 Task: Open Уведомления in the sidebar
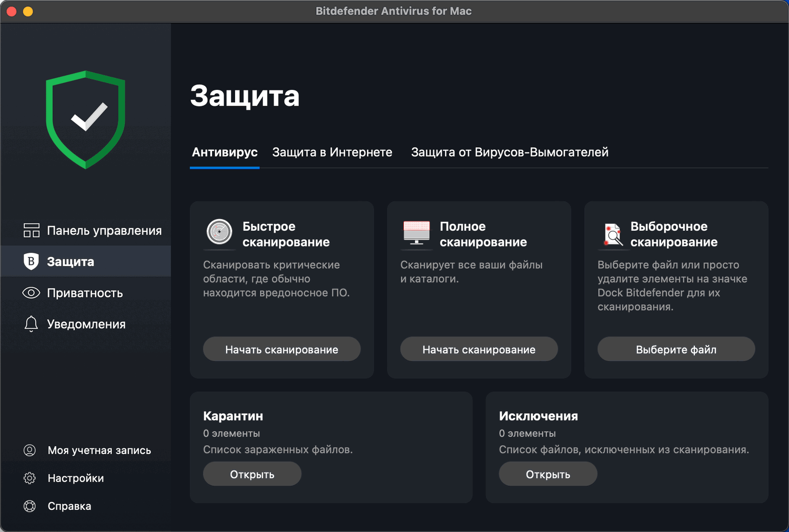pos(86,324)
